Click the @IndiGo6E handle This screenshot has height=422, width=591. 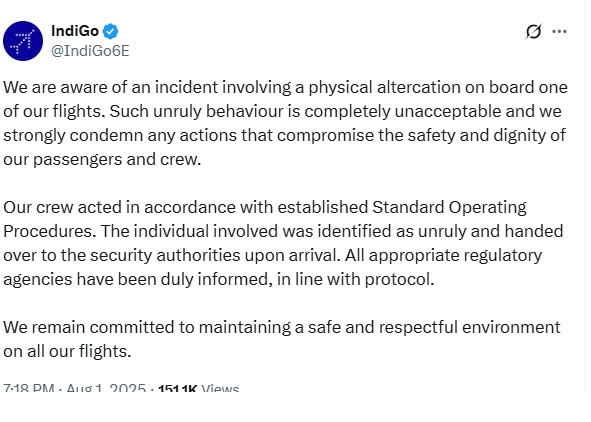click(90, 50)
